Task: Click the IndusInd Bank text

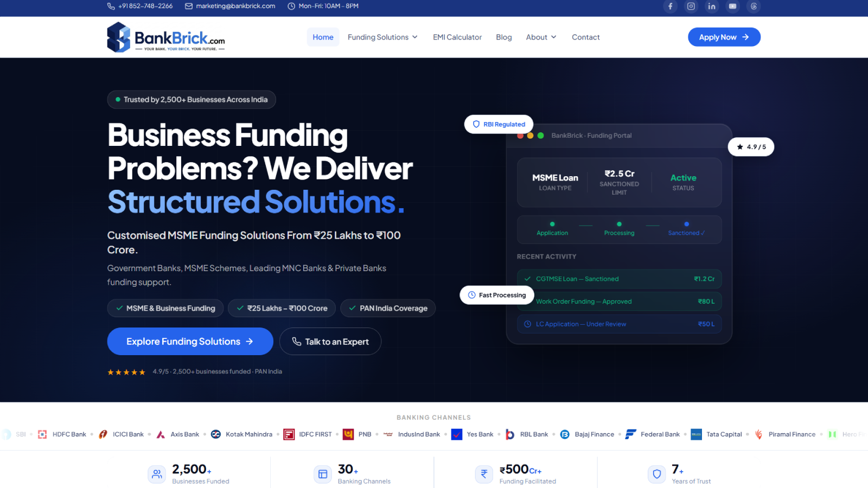Action: click(419, 434)
